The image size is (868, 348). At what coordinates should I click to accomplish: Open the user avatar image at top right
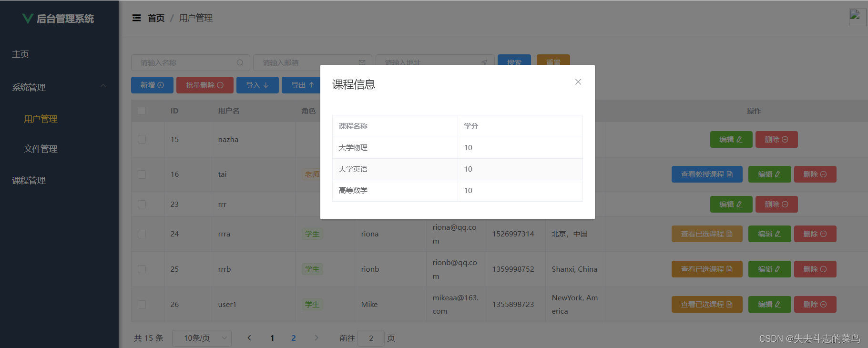tap(857, 17)
